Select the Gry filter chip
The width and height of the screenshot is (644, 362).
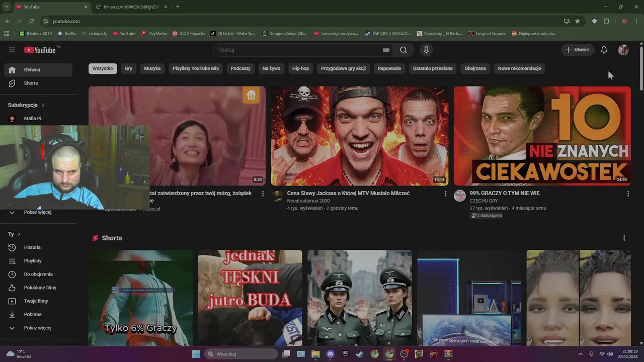(x=129, y=68)
